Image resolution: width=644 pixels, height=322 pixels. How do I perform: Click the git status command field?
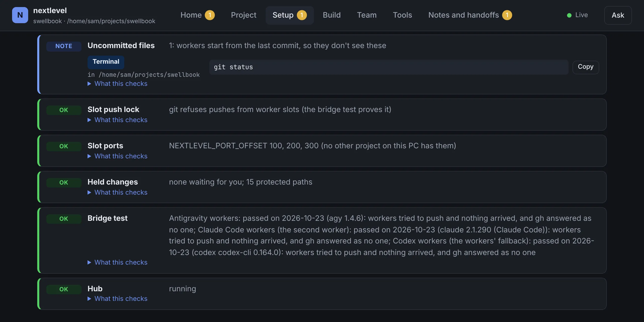(x=389, y=67)
